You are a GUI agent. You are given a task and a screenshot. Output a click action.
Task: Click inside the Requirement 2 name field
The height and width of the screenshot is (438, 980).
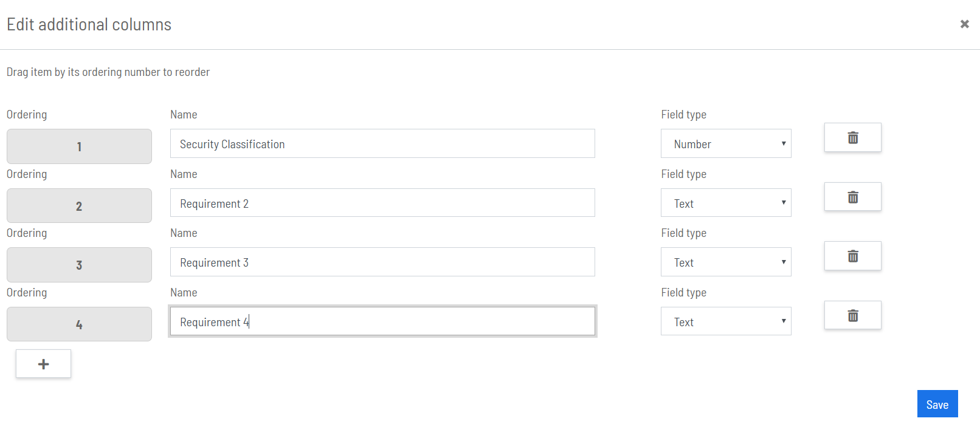click(x=382, y=203)
